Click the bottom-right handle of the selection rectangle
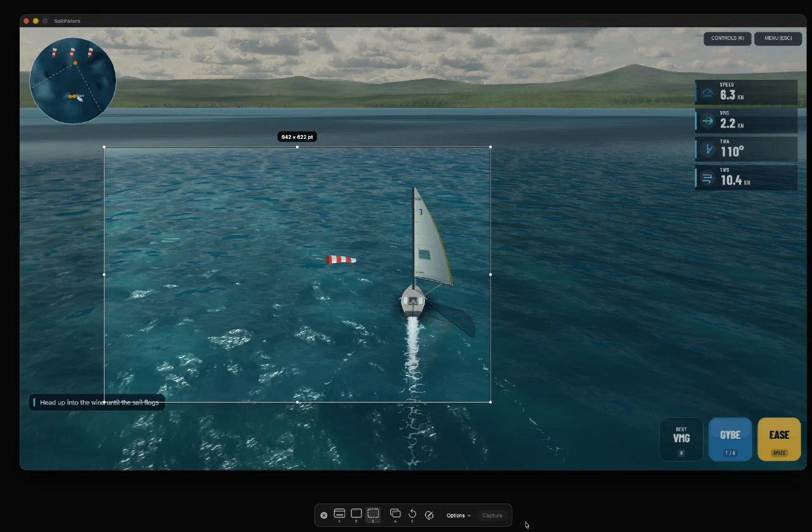Viewport: 812px width, 532px height. 490,402
